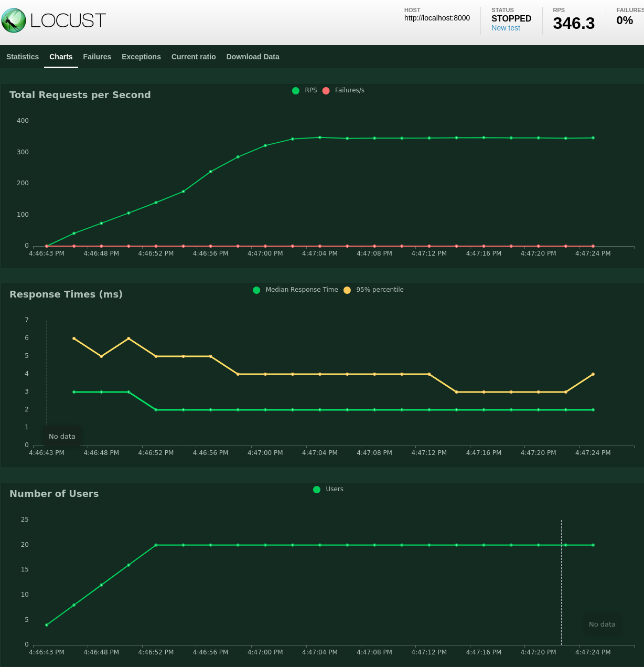Open the Download Data tab
Screen dimensions: 644x667
(x=253, y=57)
